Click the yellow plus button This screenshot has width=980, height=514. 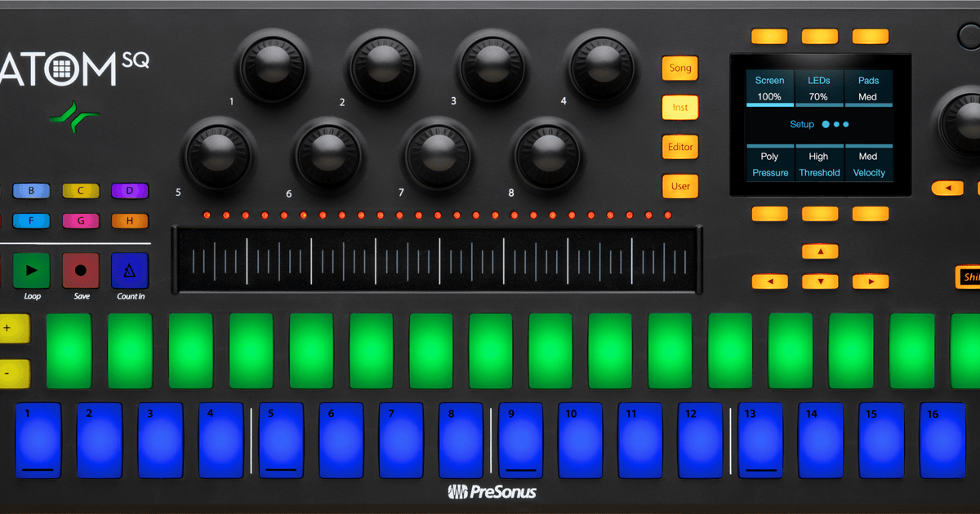11,328
